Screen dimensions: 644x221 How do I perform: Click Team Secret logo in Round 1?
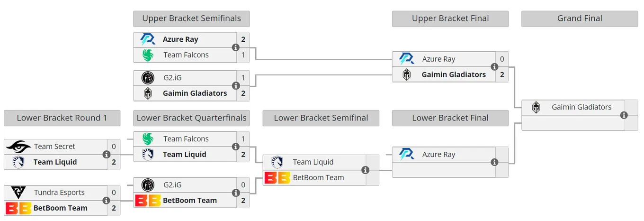click(x=18, y=147)
